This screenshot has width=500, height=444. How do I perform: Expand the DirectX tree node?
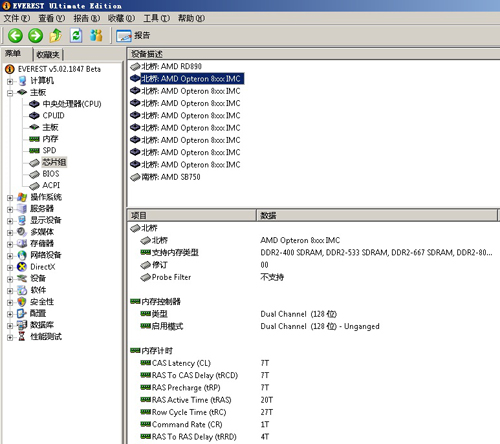[x=10, y=267]
